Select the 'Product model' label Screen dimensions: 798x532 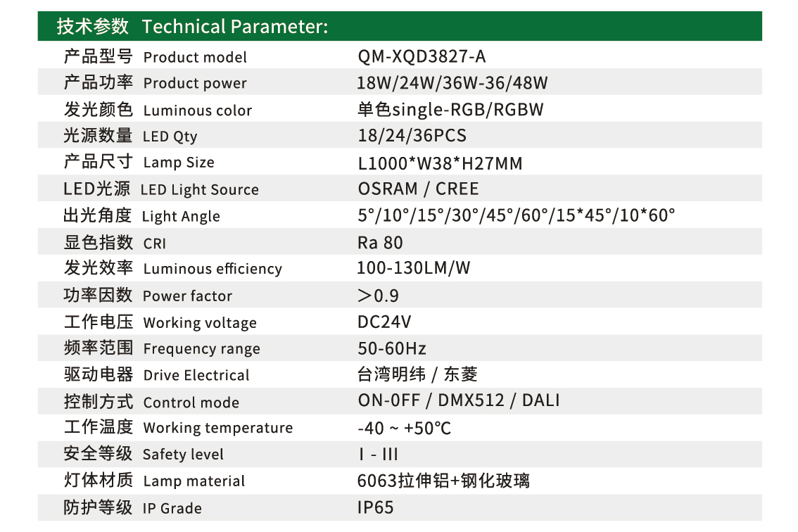pos(195,58)
